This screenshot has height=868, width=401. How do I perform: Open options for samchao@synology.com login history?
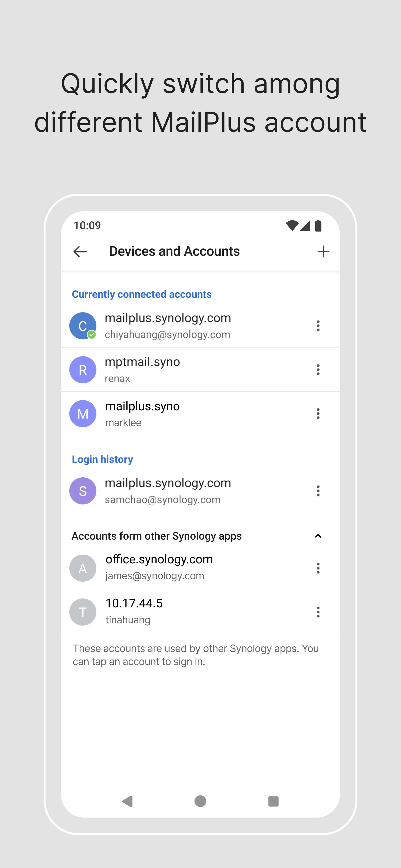318,491
